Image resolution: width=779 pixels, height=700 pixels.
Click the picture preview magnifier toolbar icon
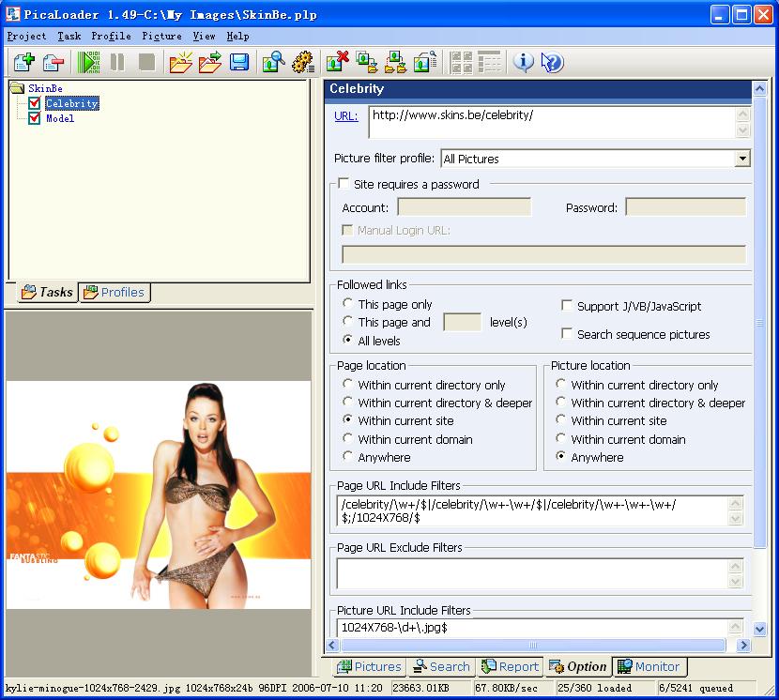pyautogui.click(x=273, y=63)
